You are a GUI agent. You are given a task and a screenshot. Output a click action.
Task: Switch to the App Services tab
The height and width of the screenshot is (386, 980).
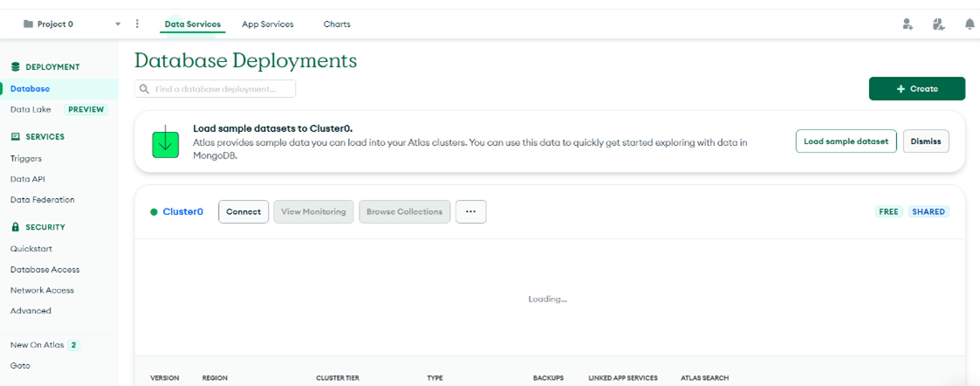pos(267,24)
